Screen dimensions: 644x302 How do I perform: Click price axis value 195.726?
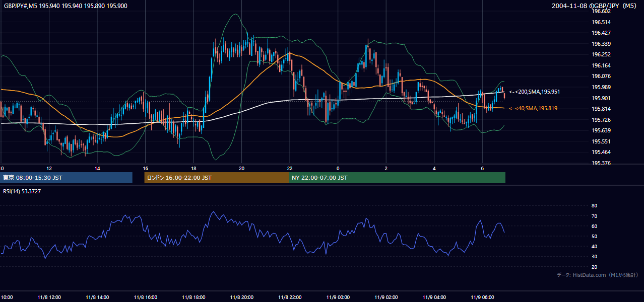[x=601, y=120]
